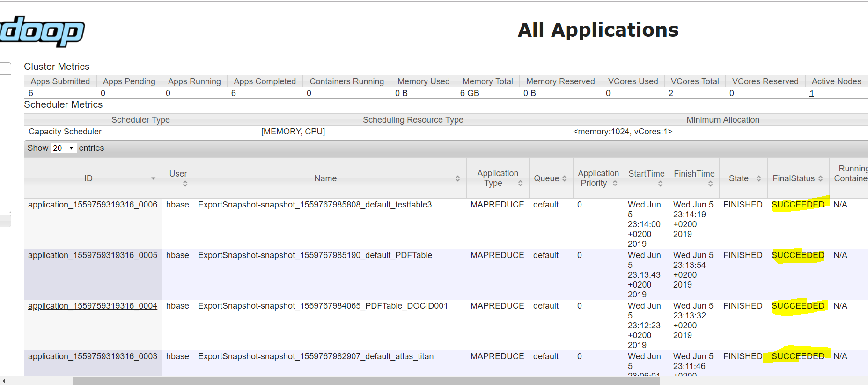Sort applications by User column
Image resolution: width=868 pixels, height=385 pixels.
[185, 184]
